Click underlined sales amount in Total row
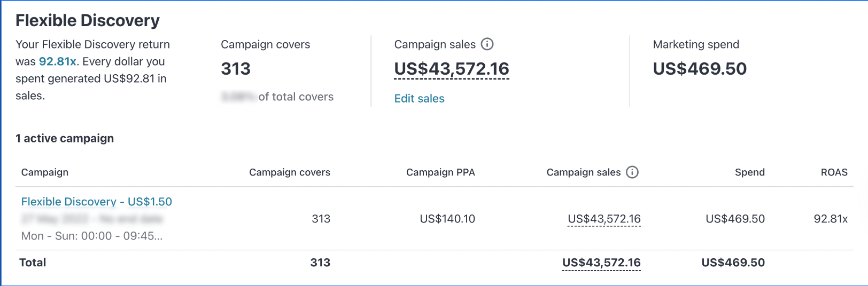Screen dimensions: 868x286 click(601, 263)
